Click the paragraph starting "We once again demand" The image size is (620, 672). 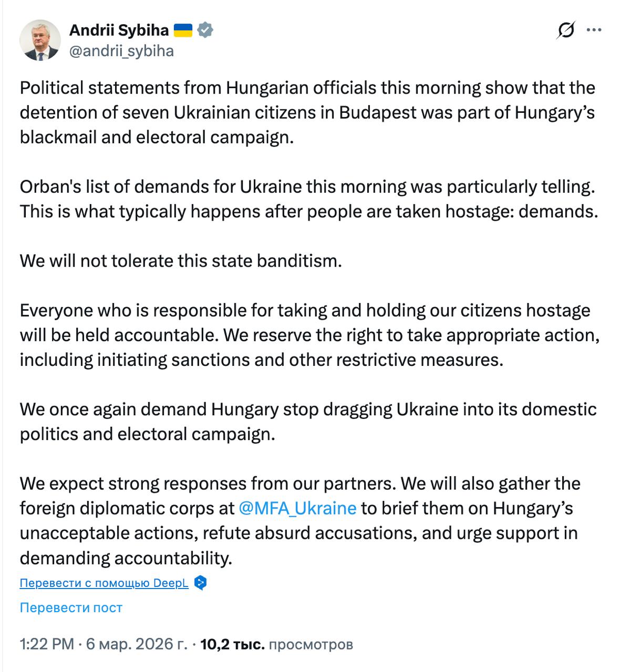pos(308,421)
